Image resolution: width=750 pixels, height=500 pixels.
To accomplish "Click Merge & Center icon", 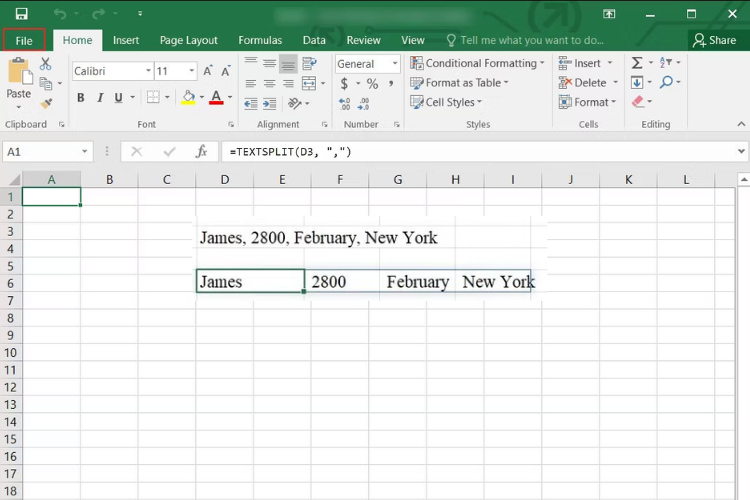I will (309, 83).
